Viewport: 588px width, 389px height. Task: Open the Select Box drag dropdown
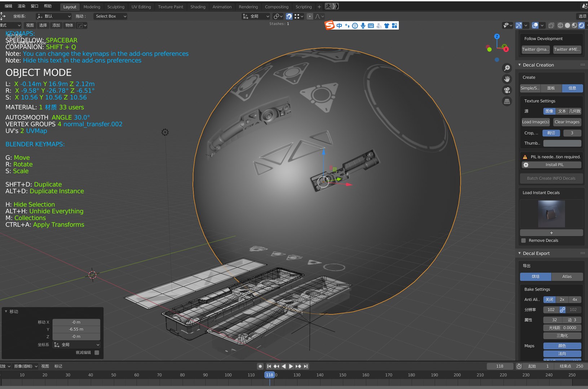110,16
